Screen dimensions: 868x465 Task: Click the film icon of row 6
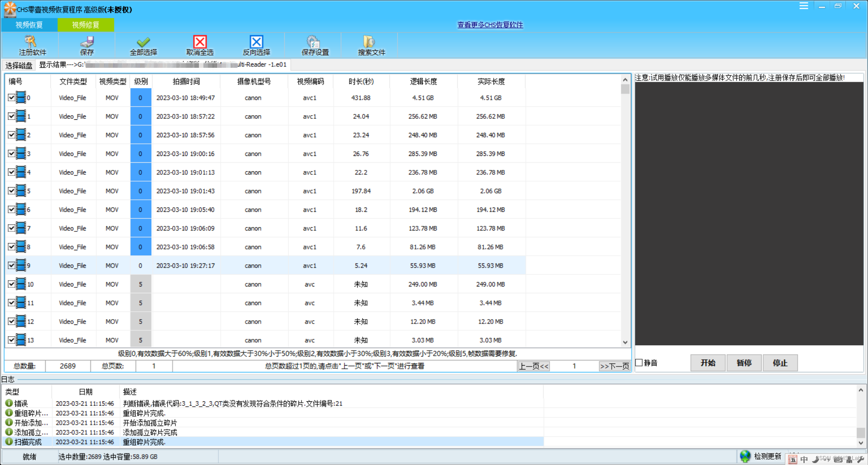click(x=21, y=209)
